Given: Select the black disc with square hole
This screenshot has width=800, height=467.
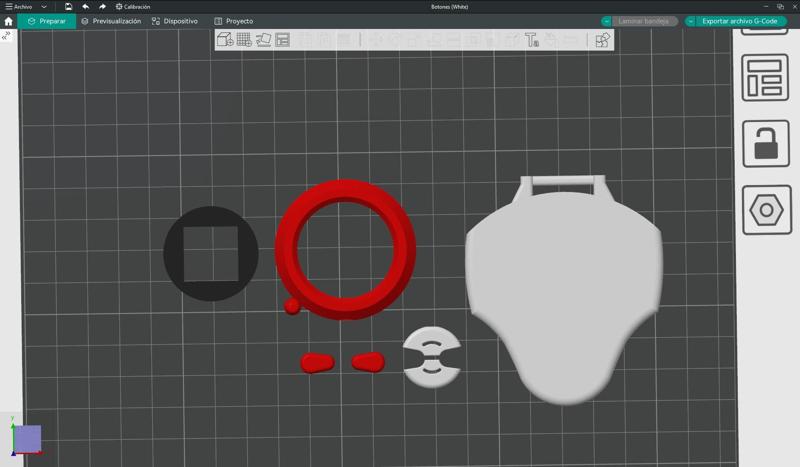Looking at the screenshot, I should point(173,254).
